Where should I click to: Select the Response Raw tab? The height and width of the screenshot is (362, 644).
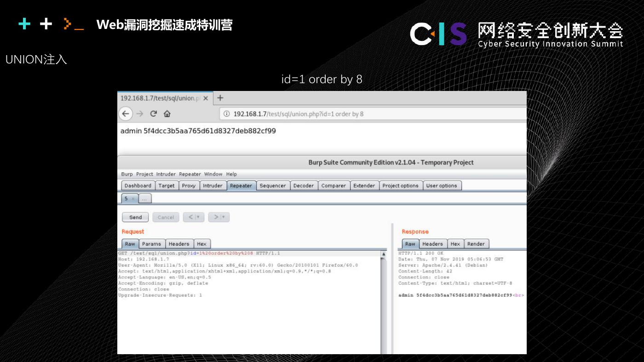point(410,244)
